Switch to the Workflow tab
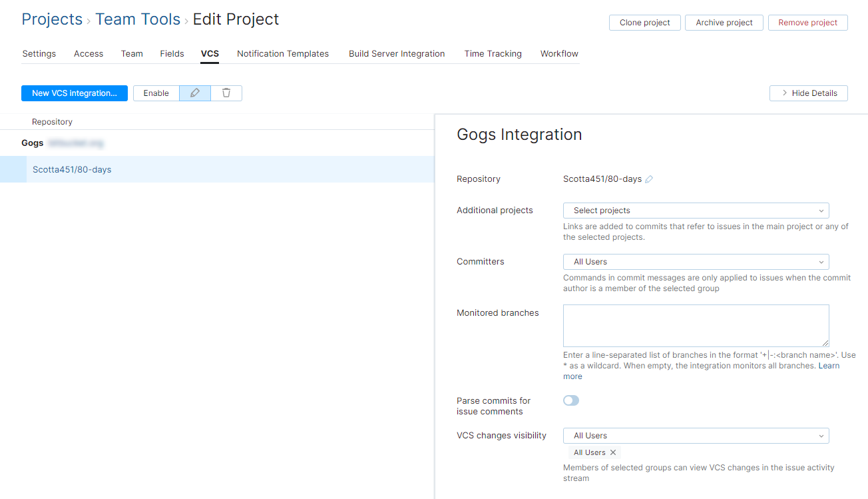Screen dimensions: 868x499 [x=558, y=53]
